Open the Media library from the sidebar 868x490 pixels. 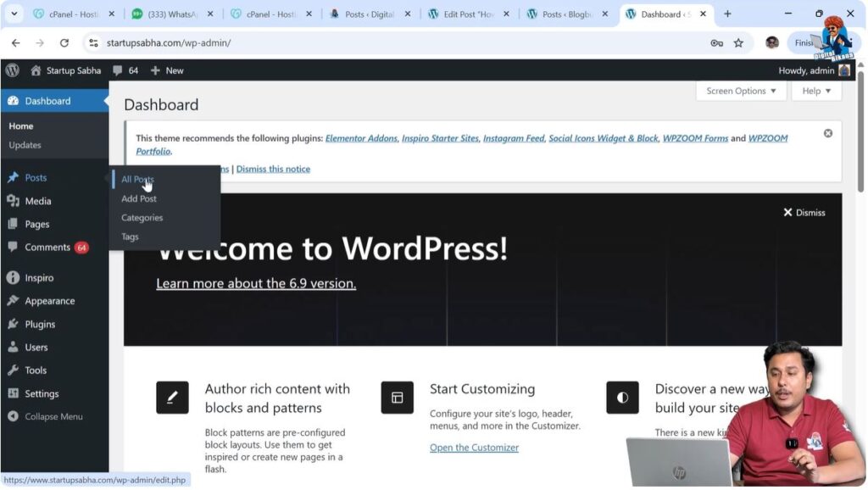click(38, 201)
